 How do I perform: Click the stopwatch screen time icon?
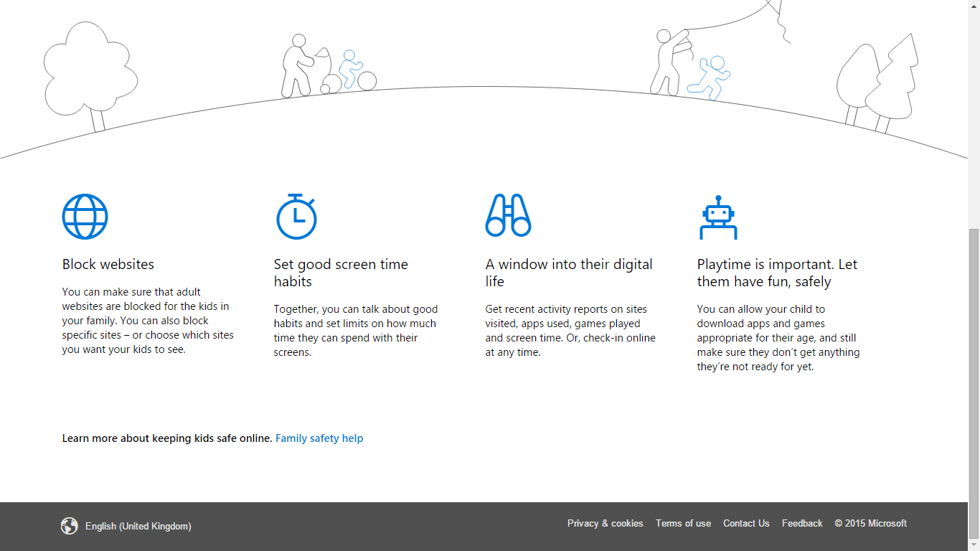296,216
